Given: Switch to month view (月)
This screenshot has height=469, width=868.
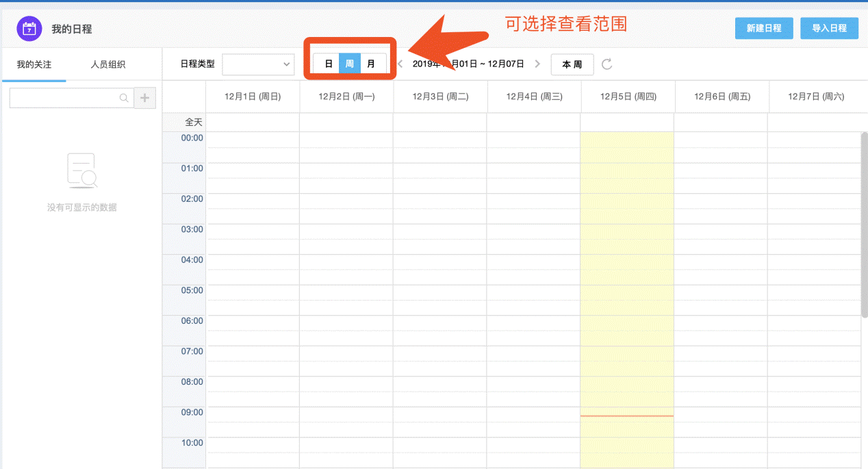Looking at the screenshot, I should tap(371, 64).
